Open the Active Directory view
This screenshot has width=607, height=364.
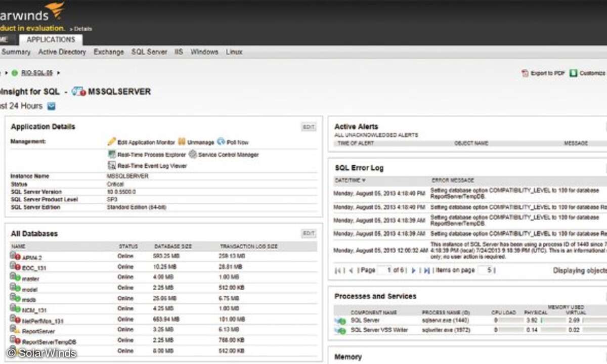point(62,52)
